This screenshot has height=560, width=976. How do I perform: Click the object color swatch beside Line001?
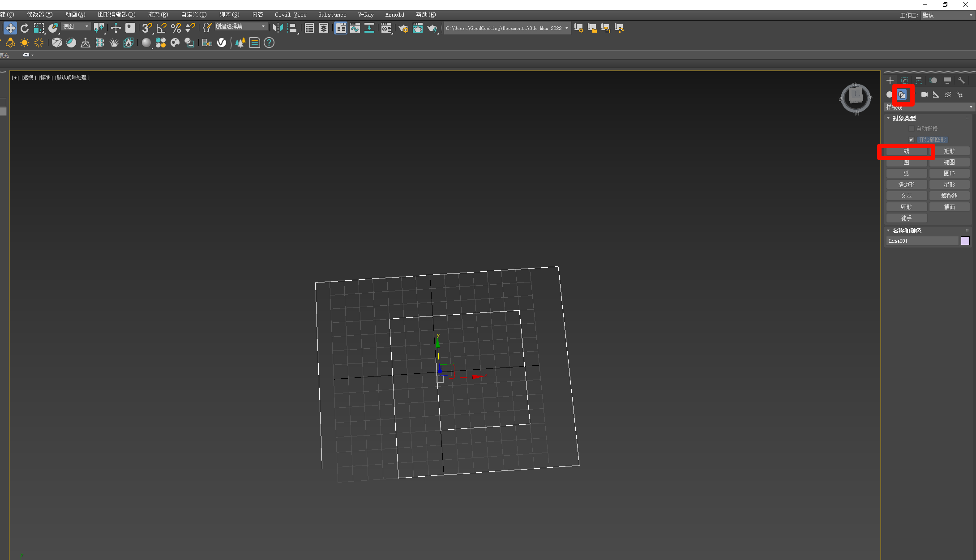(965, 241)
